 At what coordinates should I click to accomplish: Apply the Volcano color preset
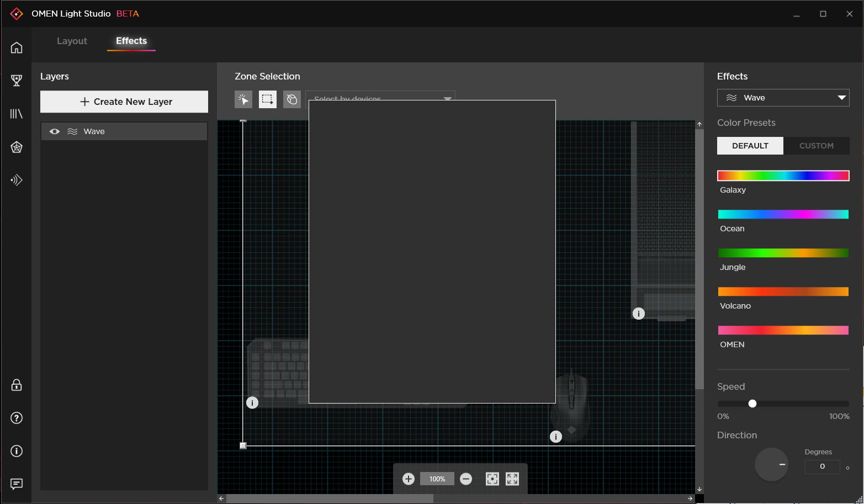point(783,291)
